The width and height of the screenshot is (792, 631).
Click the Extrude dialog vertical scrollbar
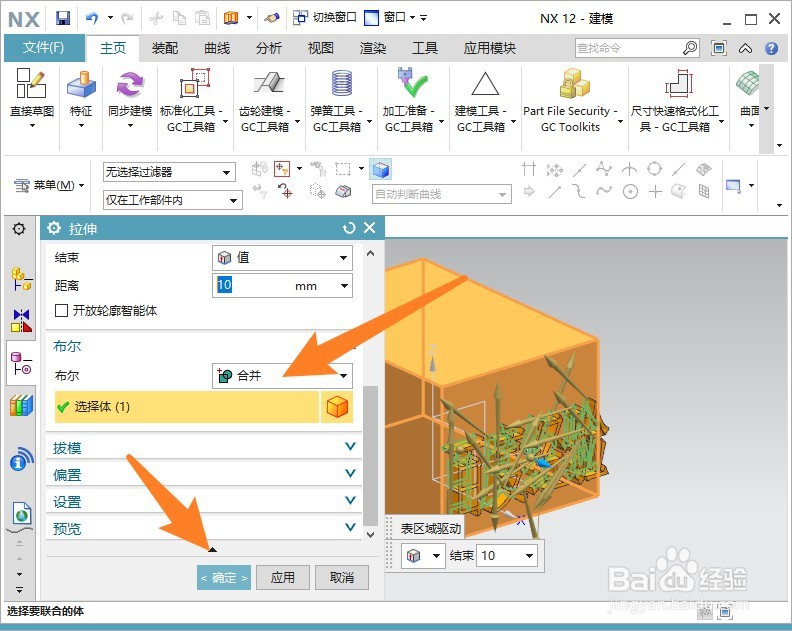[x=370, y=455]
